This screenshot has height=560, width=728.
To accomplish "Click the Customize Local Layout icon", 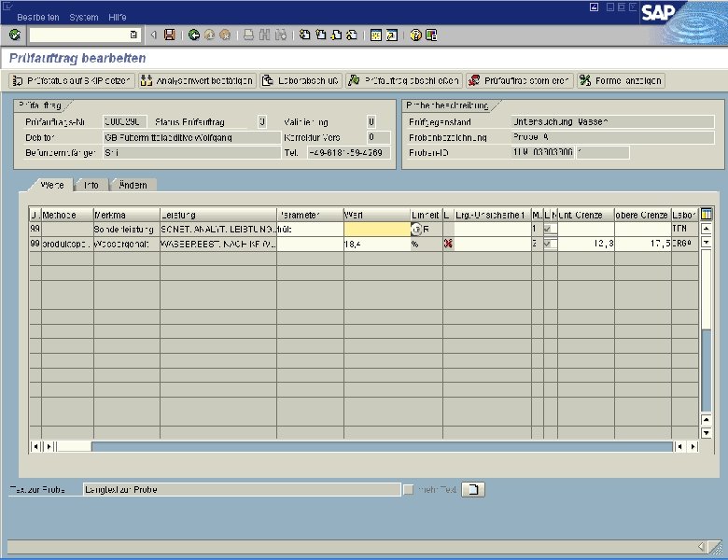I will click(431, 35).
